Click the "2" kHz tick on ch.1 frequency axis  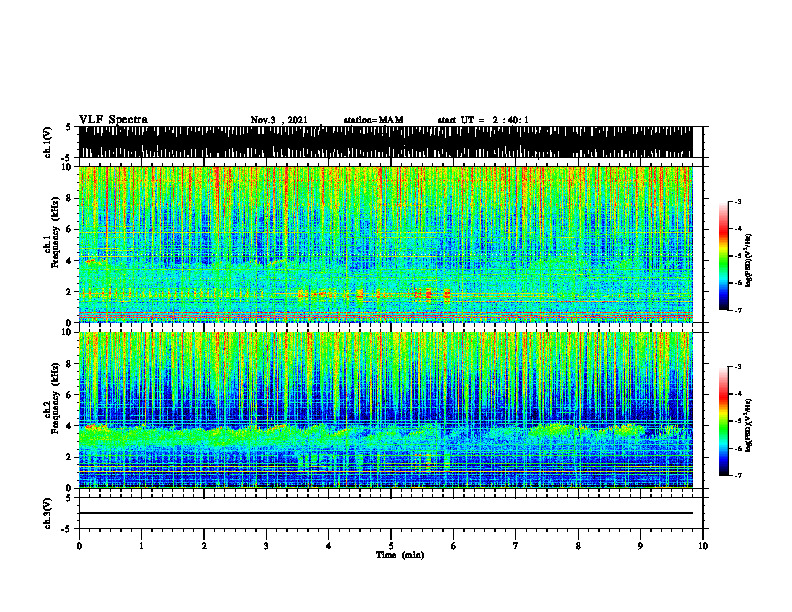pyautogui.click(x=69, y=292)
